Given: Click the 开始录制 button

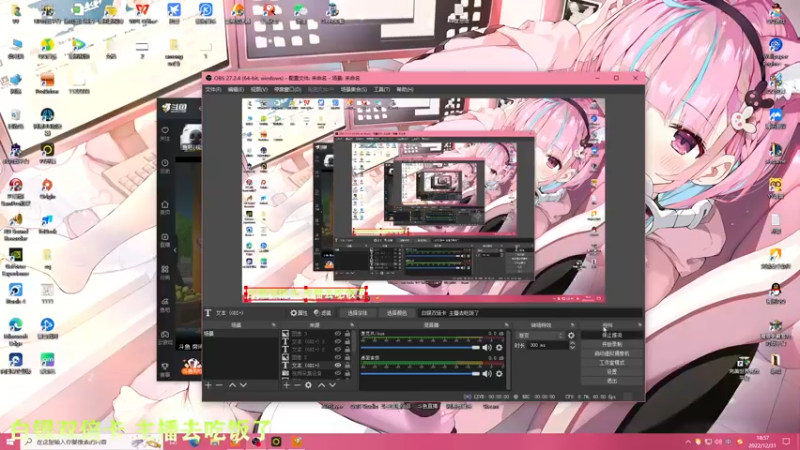Looking at the screenshot, I should click(x=612, y=344).
